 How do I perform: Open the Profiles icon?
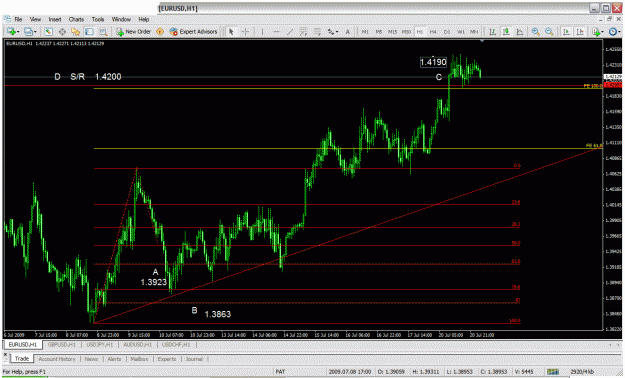click(28, 32)
